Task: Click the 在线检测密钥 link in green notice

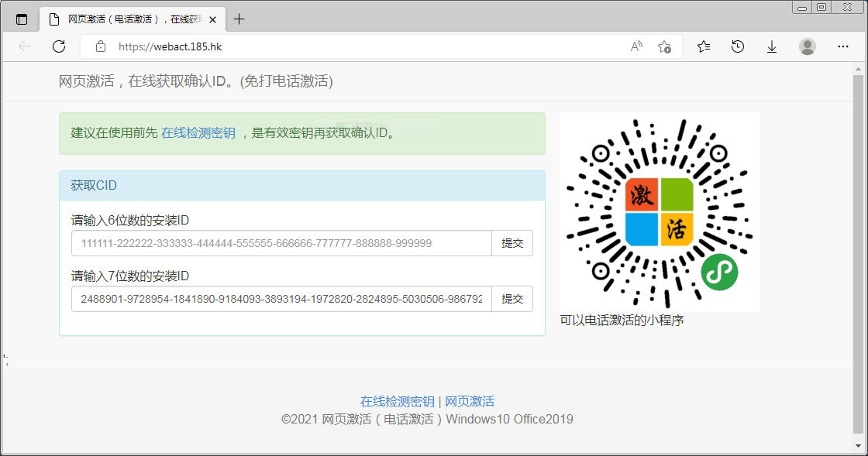Action: (x=198, y=132)
